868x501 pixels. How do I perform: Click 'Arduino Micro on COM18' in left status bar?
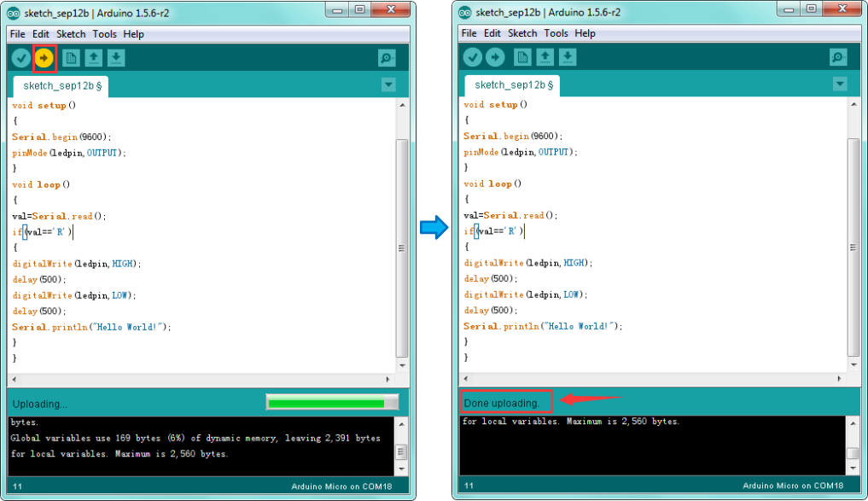(x=341, y=486)
